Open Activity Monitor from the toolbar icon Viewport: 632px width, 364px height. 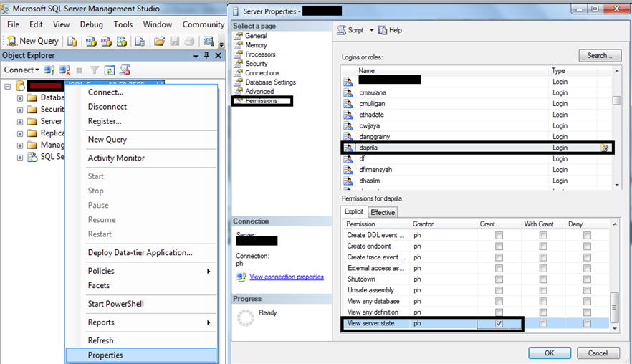tap(209, 41)
